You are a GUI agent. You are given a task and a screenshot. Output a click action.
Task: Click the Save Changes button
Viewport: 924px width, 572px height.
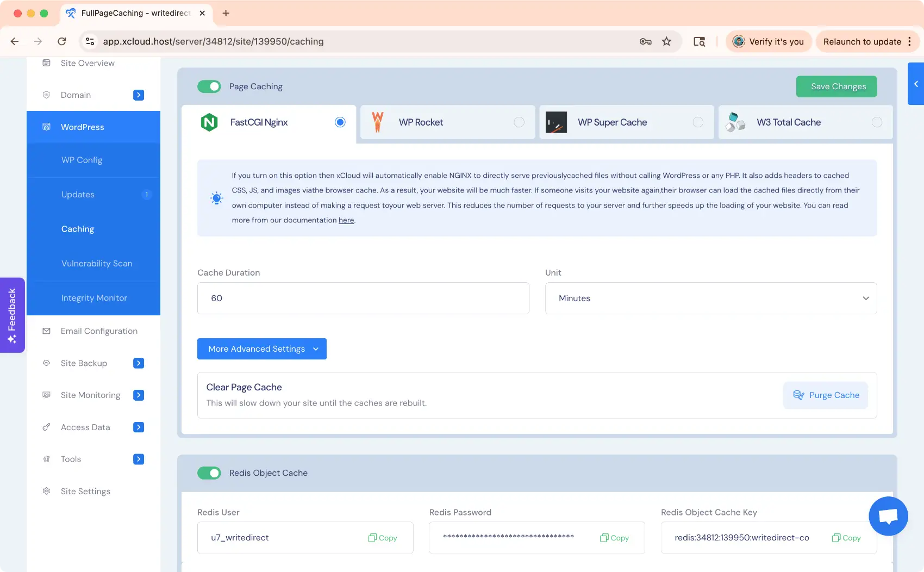tap(836, 86)
